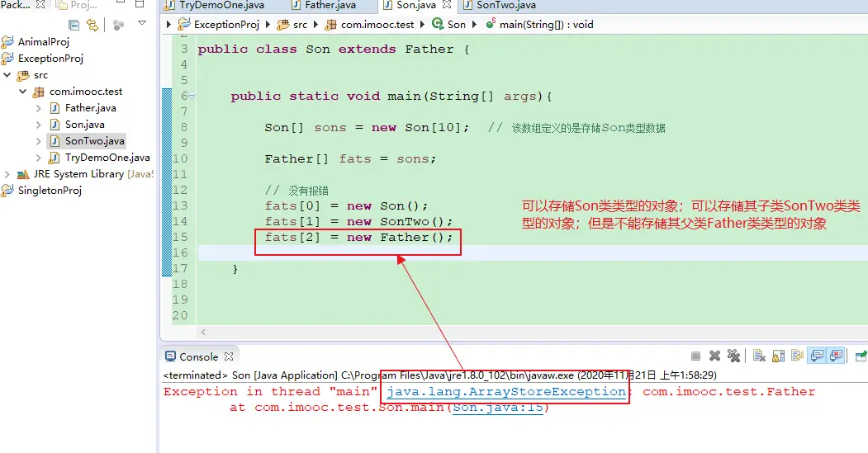Select TryDemoOne.java in package tree
This screenshot has height=453, width=868.
[107, 158]
